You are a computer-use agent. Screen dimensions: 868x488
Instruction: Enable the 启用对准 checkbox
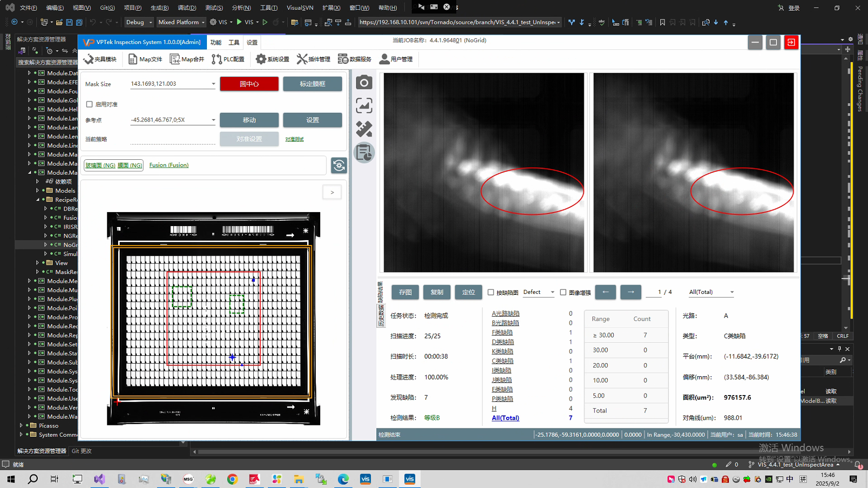pyautogui.click(x=90, y=104)
